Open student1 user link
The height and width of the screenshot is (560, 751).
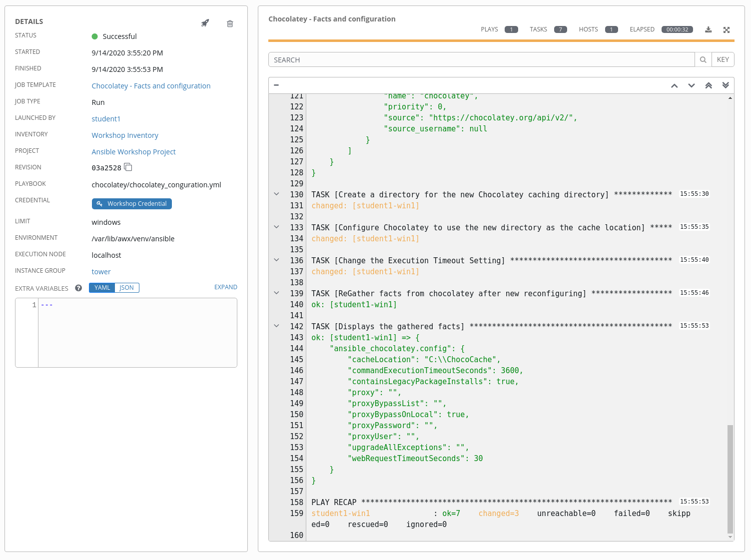point(106,119)
